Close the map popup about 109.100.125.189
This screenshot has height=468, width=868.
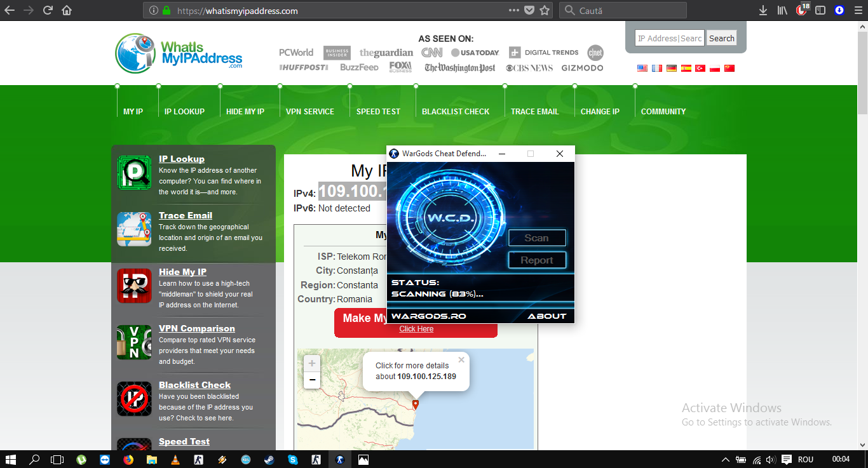[x=461, y=360]
